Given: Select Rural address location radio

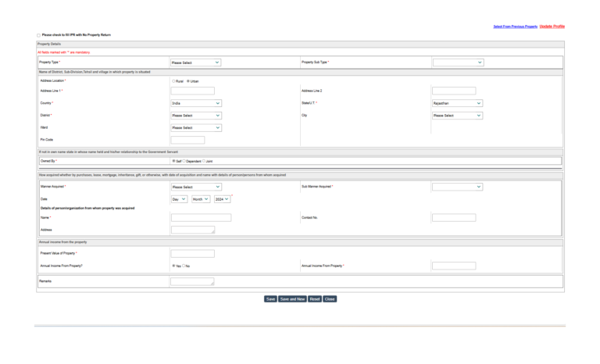Looking at the screenshot, I should click(x=173, y=81).
